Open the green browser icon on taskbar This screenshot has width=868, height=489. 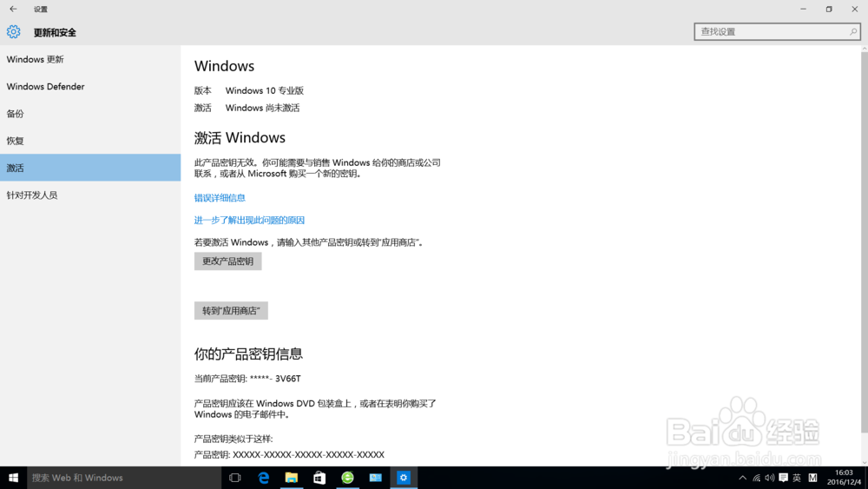coord(348,478)
